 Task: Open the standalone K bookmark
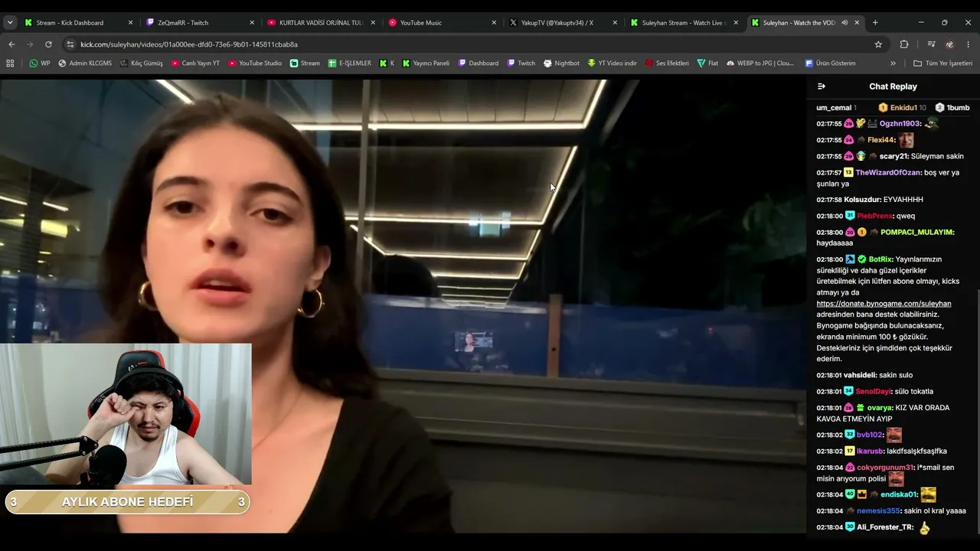tap(387, 64)
